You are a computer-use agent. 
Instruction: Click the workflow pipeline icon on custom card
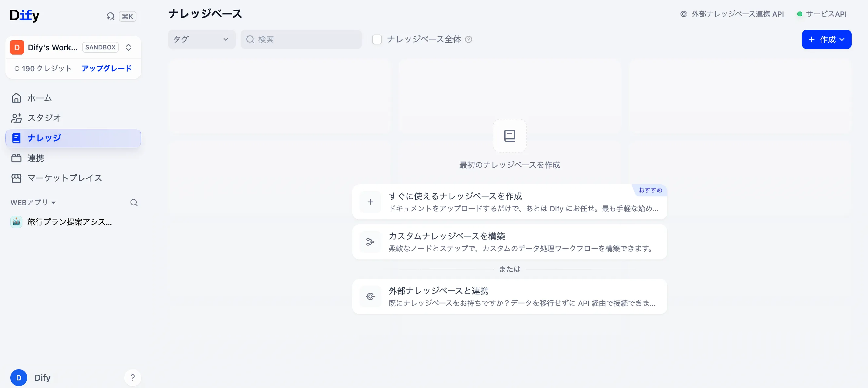point(370,242)
